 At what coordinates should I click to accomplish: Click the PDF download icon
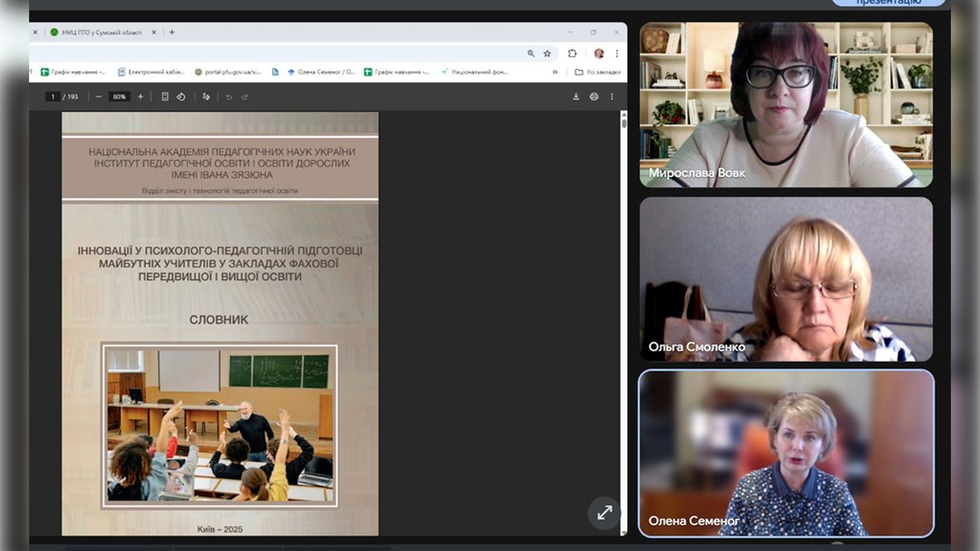pos(576,96)
